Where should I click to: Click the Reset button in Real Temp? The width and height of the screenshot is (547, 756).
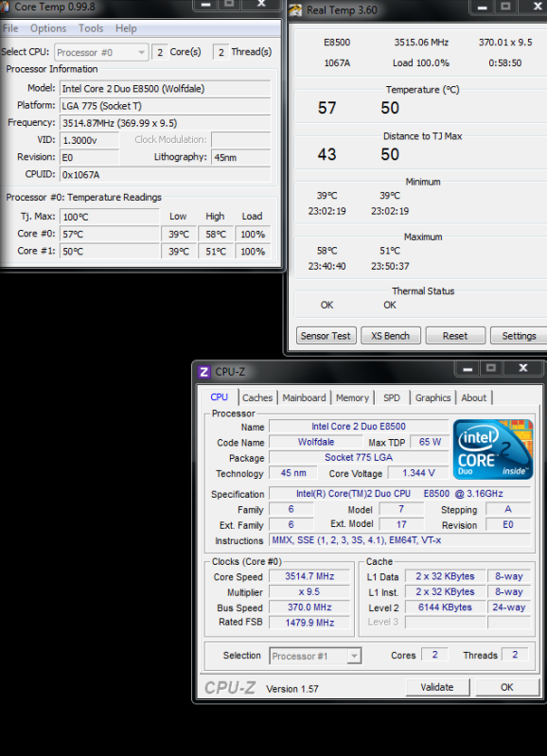455,336
